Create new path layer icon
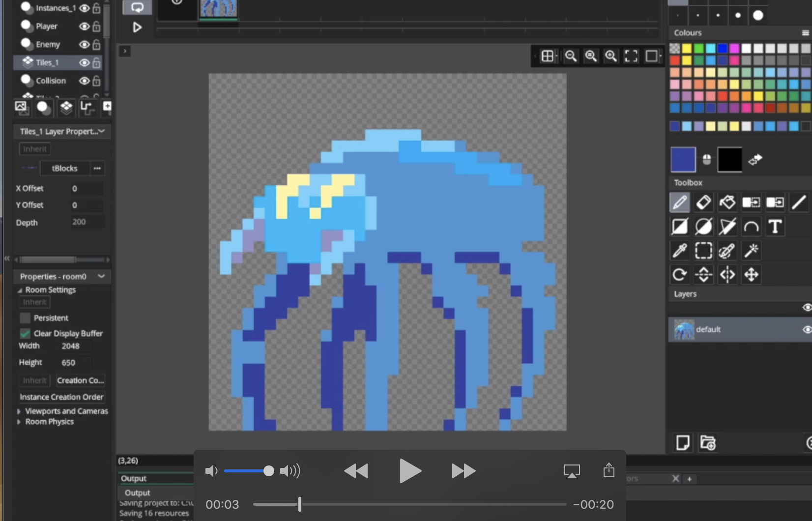 [87, 107]
